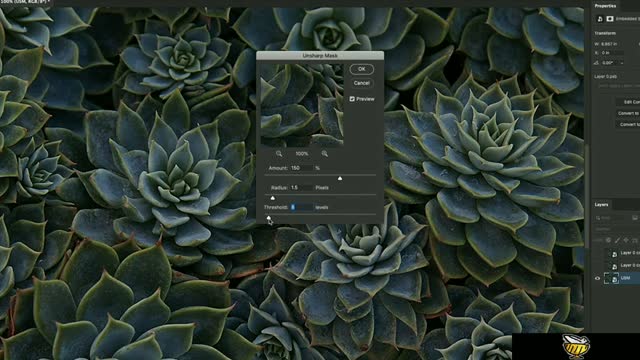Click the Transform section heading
This screenshot has width=640, height=360.
tap(605, 33)
